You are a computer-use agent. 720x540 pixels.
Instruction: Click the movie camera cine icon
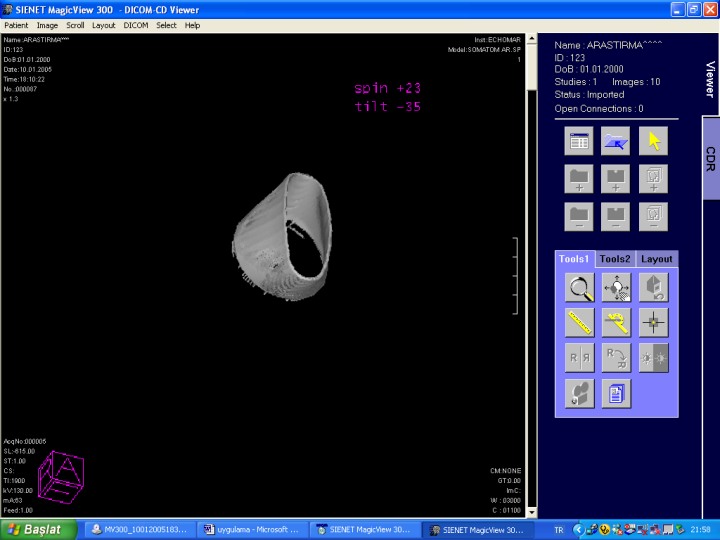580,393
